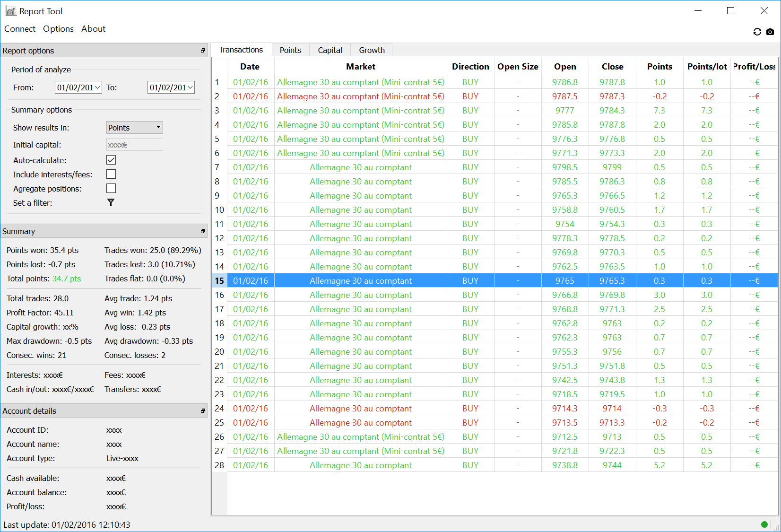The width and height of the screenshot is (781, 532).
Task: Open the From date dropdown
Action: [x=97, y=87]
